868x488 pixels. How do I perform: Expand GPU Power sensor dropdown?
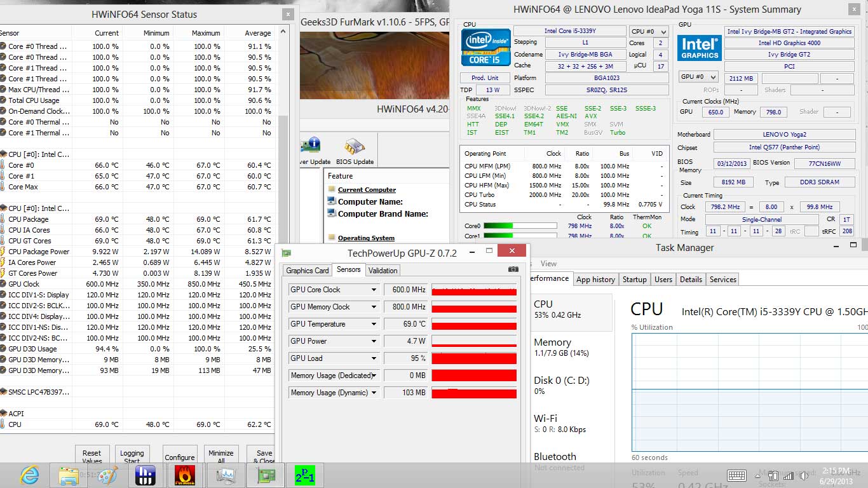tap(374, 341)
